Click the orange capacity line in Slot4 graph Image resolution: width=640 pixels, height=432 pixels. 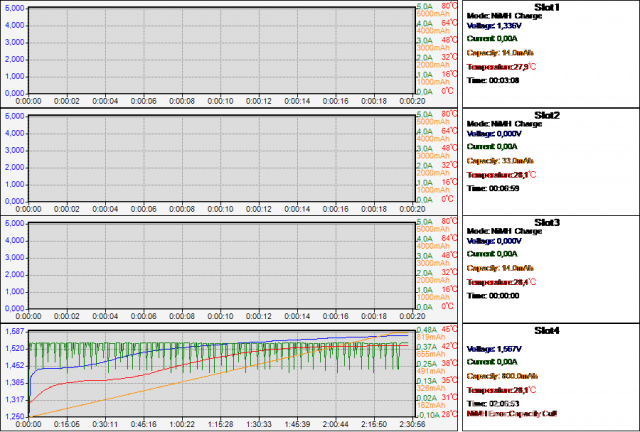tap(220, 374)
